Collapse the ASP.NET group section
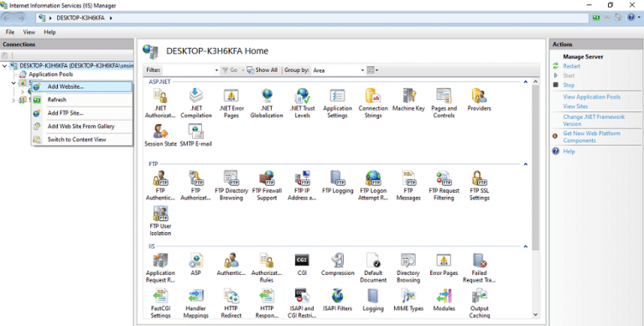 525,81
